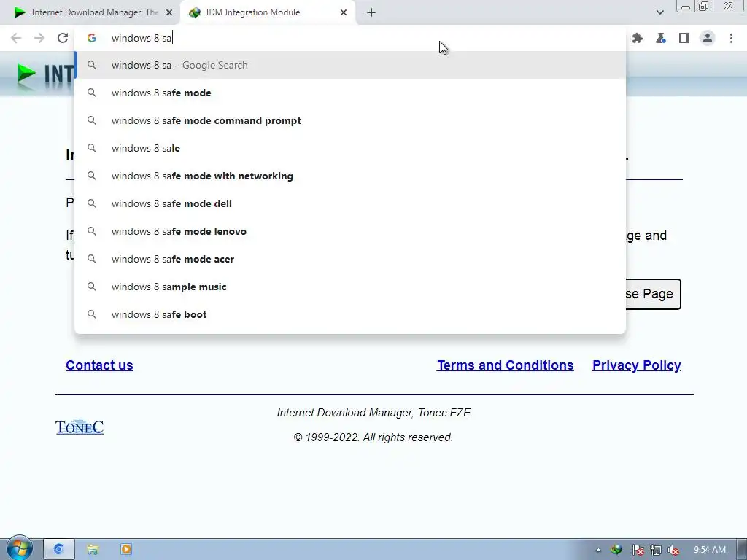Screen dimensions: 747x560
Task: Open the Extensions puzzle icon
Action: [x=638, y=38]
